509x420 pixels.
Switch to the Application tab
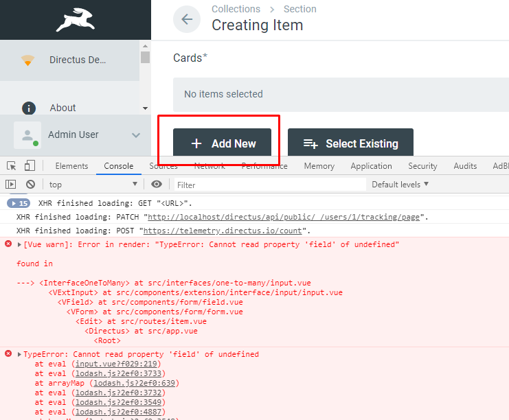point(371,166)
